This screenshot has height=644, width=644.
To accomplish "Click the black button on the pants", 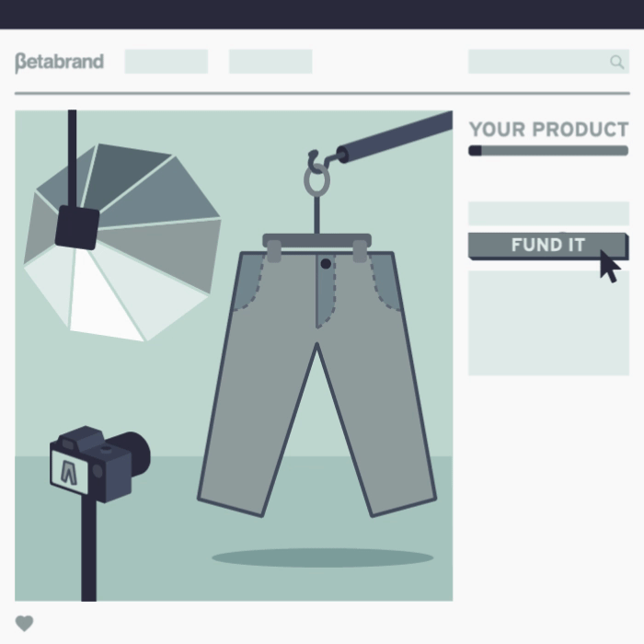I will pos(326,264).
